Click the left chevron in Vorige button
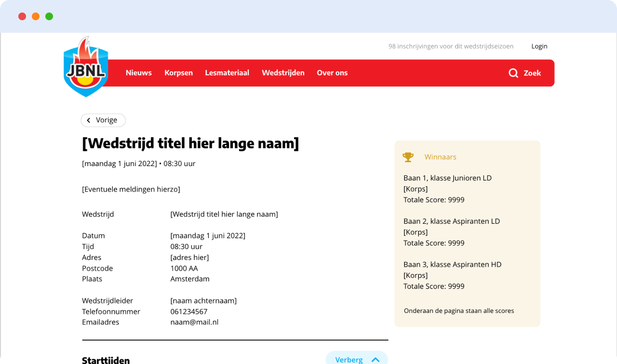 point(89,120)
